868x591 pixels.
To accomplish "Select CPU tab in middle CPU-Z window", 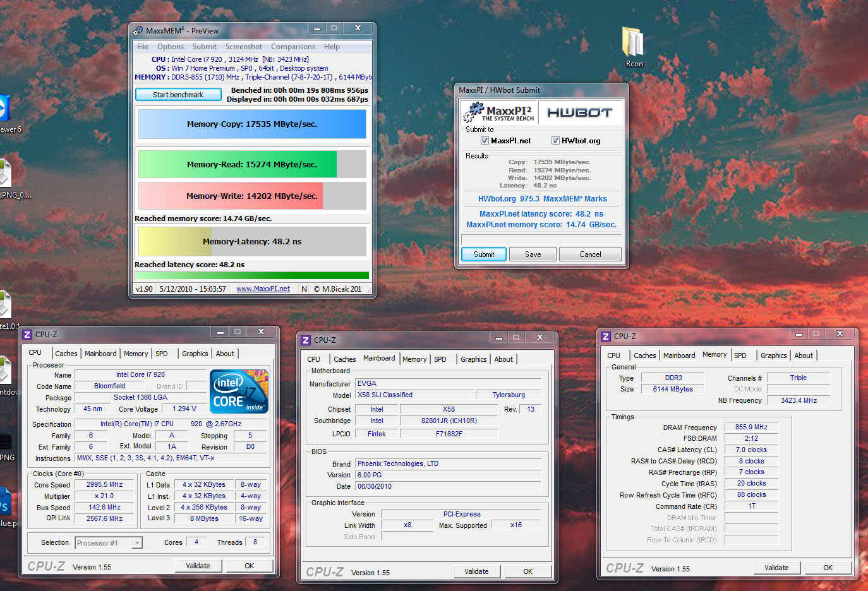I will [x=314, y=359].
